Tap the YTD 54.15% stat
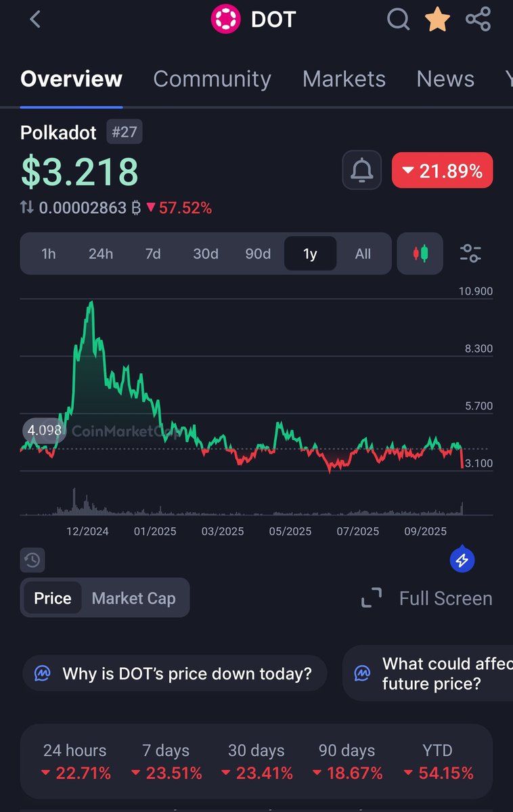513x812 pixels. coord(438,762)
